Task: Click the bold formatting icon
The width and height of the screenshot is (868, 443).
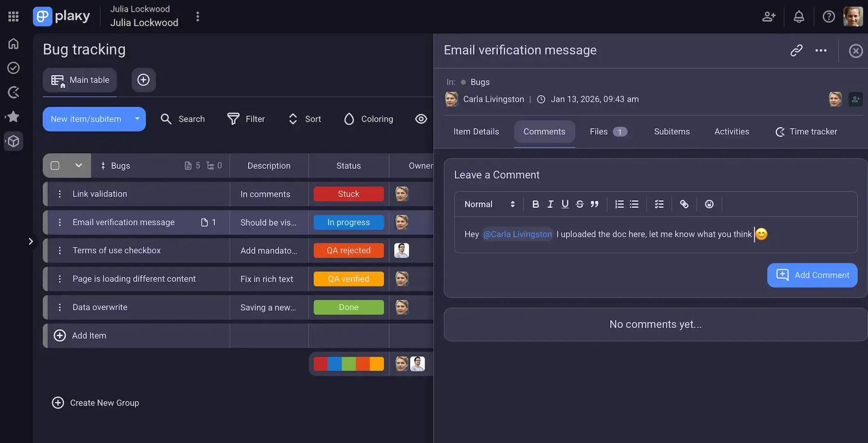Action: 535,204
